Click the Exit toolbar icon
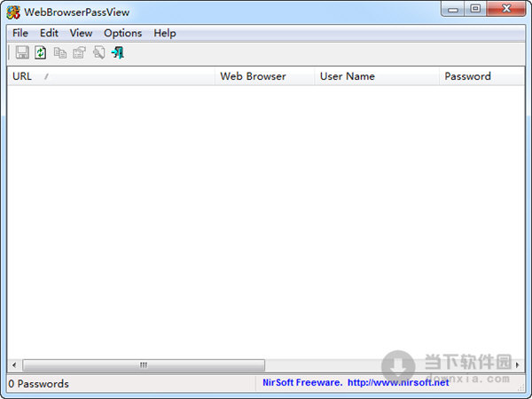The height and width of the screenshot is (399, 532). click(x=118, y=52)
